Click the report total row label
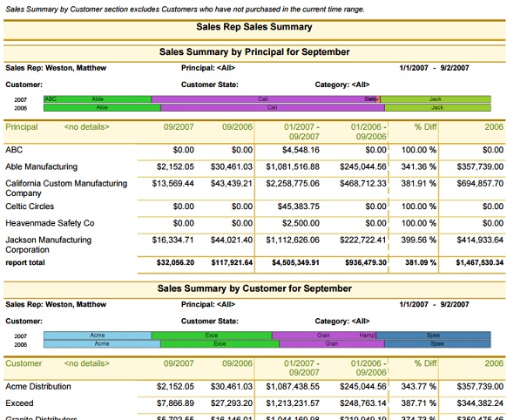This screenshot has height=420, width=507. [25, 262]
